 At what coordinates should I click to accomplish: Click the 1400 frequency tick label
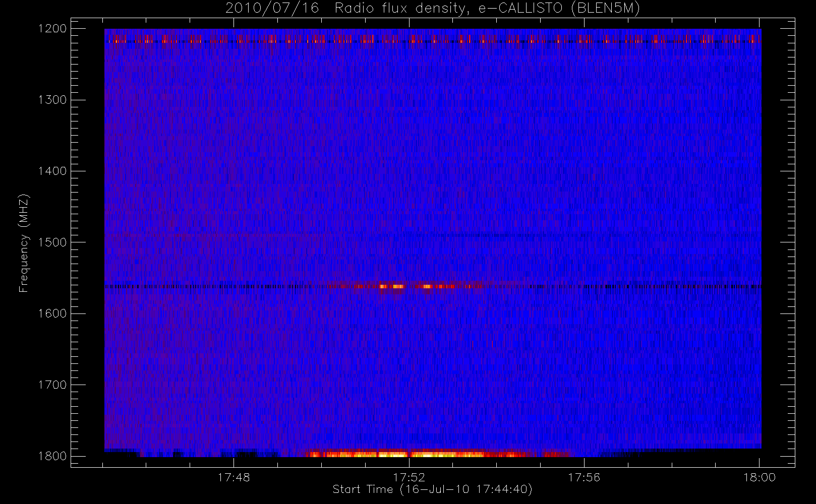coord(52,171)
